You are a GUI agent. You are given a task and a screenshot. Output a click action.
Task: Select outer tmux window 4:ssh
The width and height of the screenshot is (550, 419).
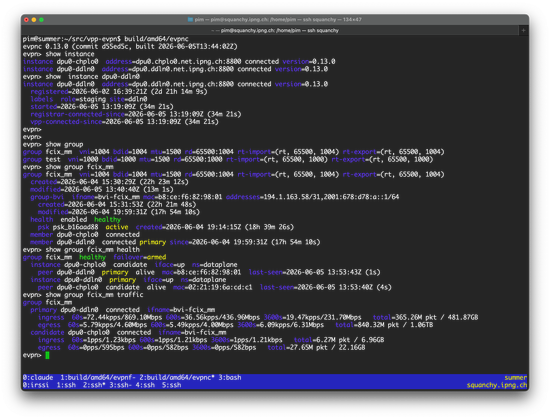pos(145,385)
